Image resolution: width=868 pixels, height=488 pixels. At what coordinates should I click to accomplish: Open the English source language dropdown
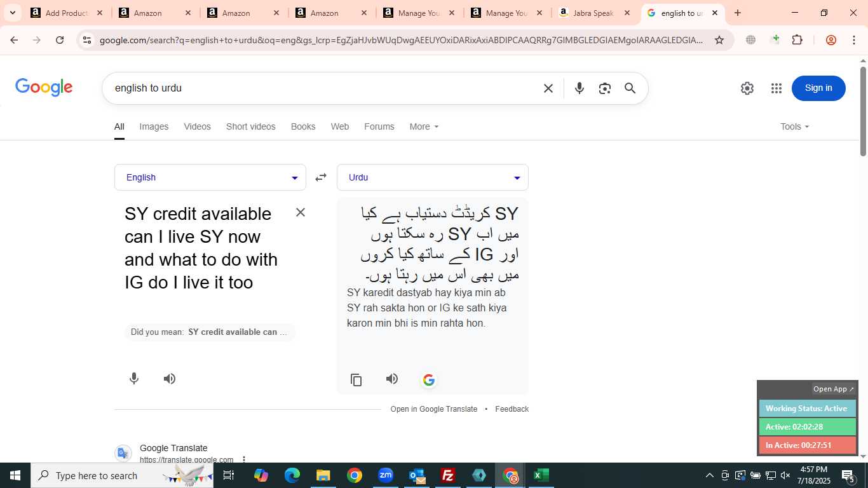[x=210, y=177]
